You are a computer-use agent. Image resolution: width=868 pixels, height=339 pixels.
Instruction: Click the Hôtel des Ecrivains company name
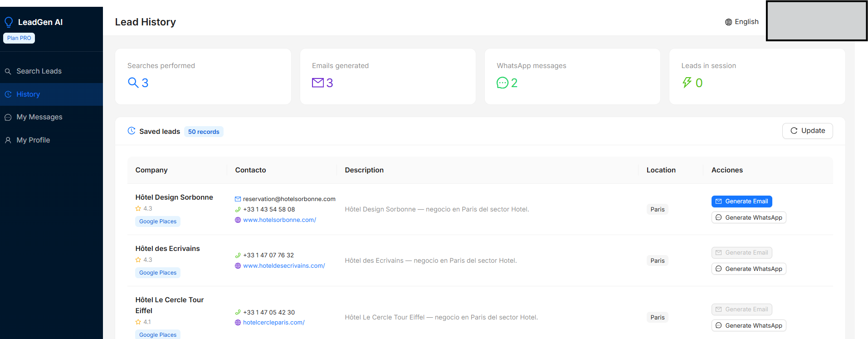167,249
